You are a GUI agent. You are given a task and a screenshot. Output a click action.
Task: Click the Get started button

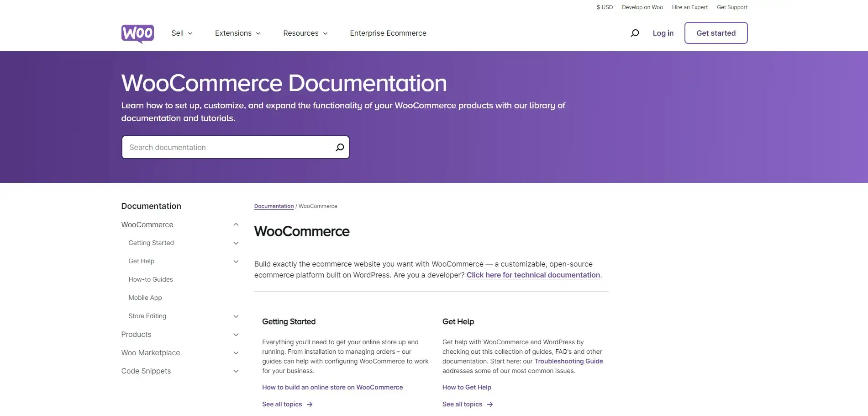pos(716,33)
